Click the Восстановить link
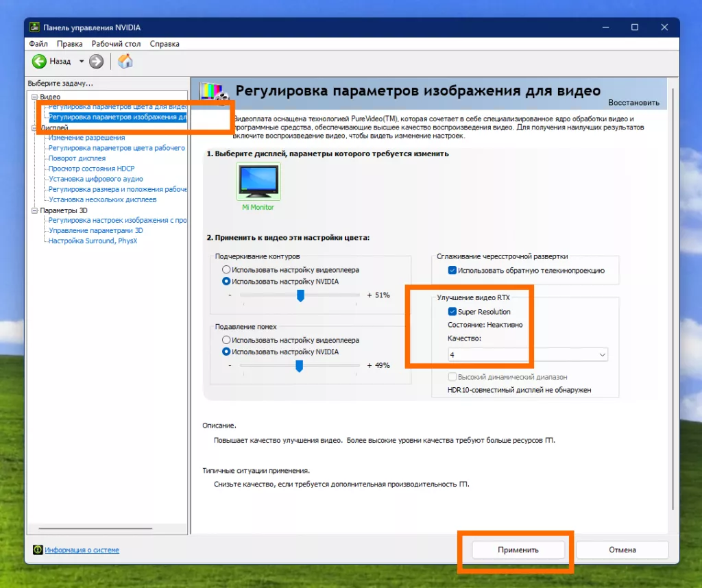 (x=633, y=103)
